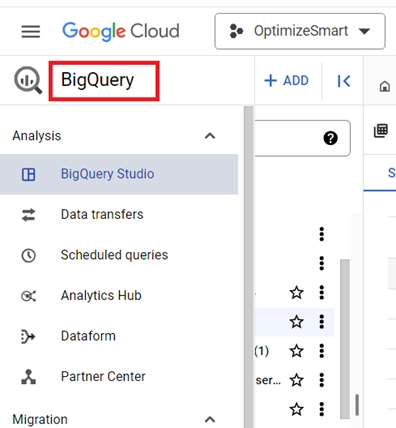Click the BigQuery title text
The width and height of the screenshot is (396, 428).
point(97,80)
